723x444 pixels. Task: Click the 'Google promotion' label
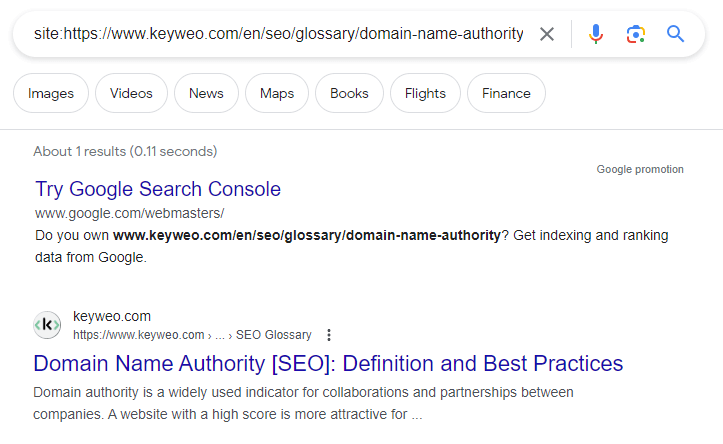tap(640, 169)
